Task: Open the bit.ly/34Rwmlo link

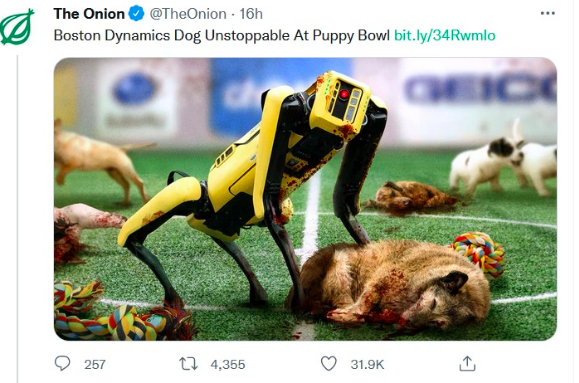Action: pyautogui.click(x=445, y=35)
